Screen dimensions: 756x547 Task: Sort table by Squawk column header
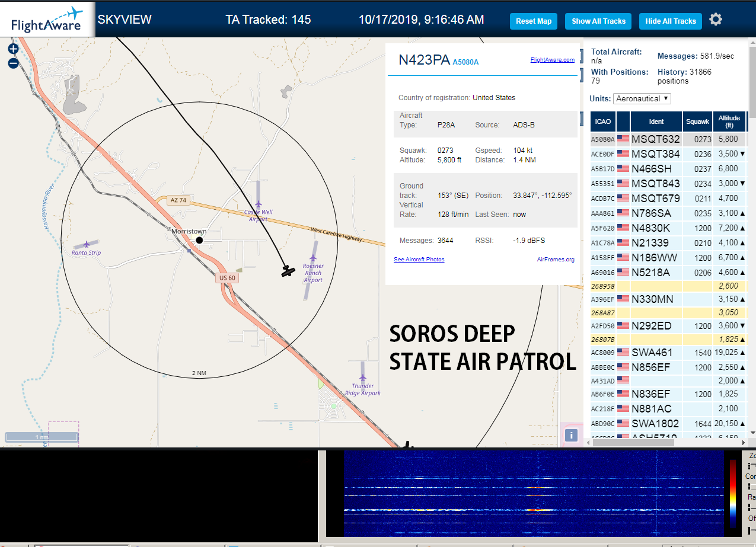click(697, 121)
